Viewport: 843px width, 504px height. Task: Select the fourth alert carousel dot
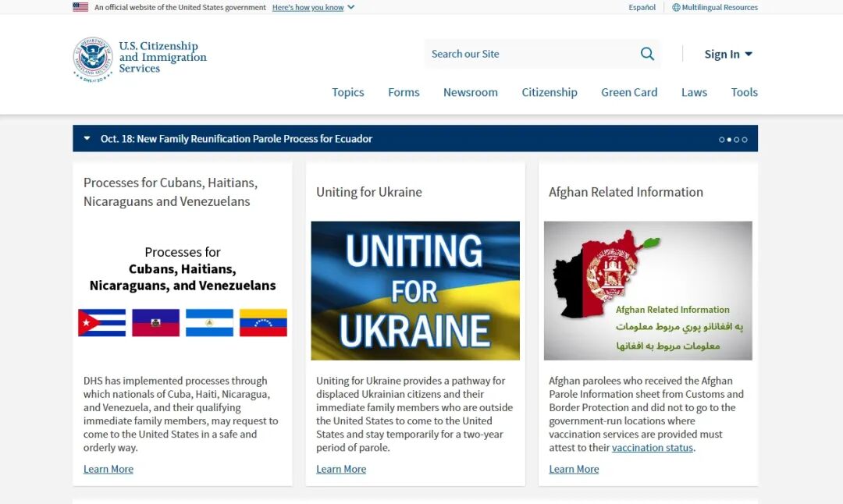pyautogui.click(x=745, y=140)
